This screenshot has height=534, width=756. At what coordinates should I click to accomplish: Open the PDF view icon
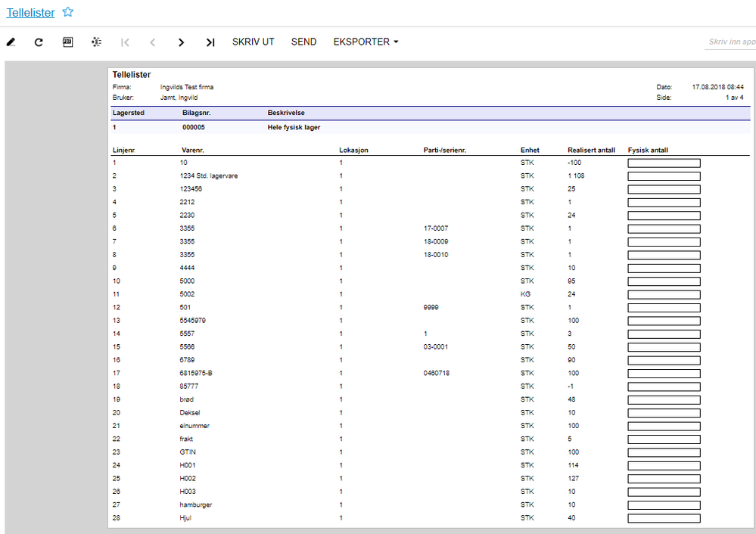click(68, 42)
